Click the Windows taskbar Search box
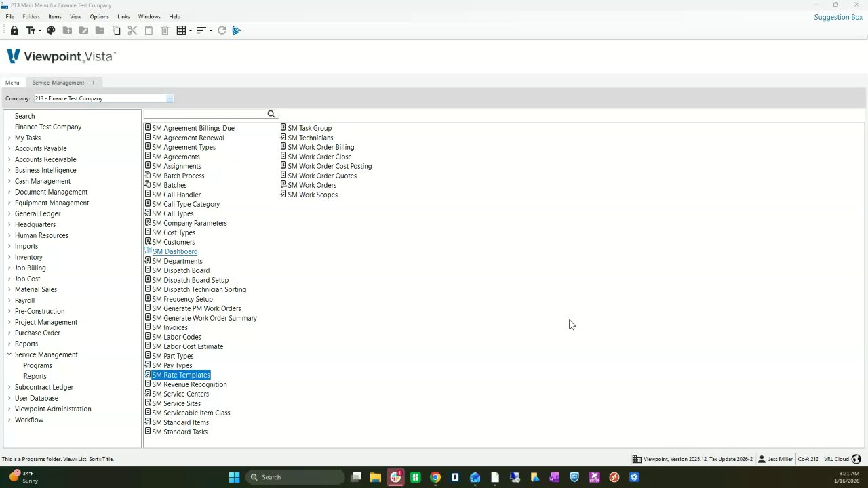868x488 pixels. point(295,477)
